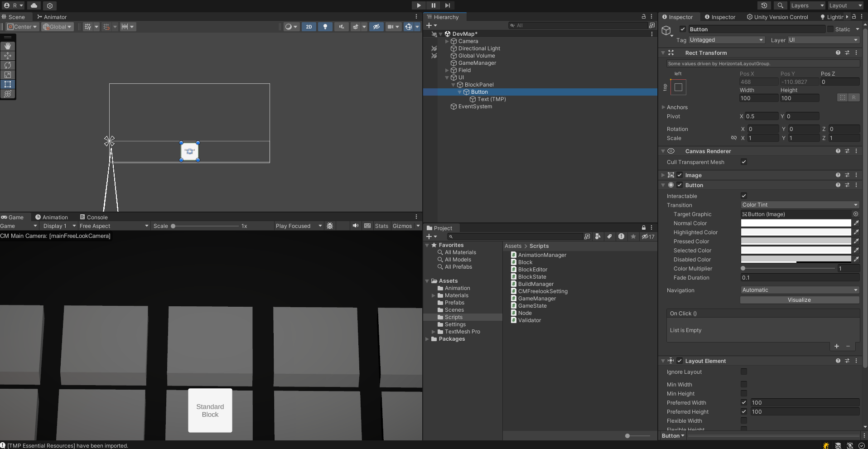Open the Play Focused dropdown
868x449 pixels.
pos(299,226)
